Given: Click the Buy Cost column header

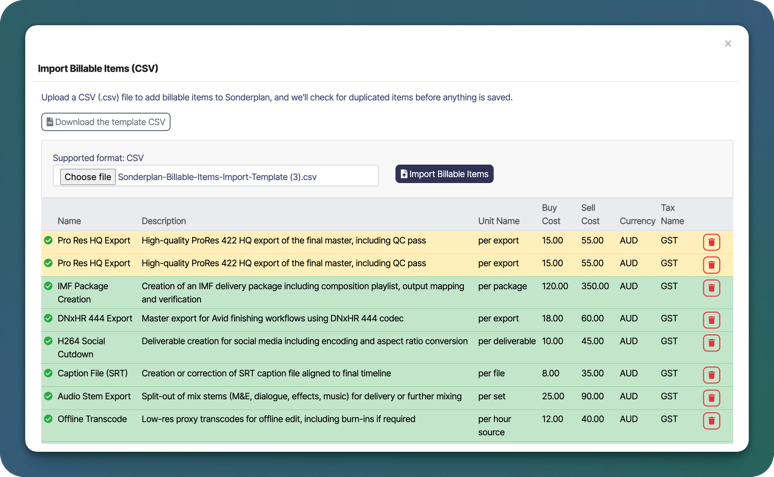Looking at the screenshot, I should click(x=551, y=214).
